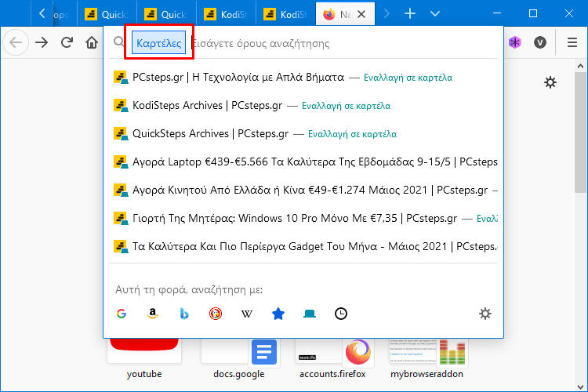Open a new tab with plus button
The image size is (588, 392).
tap(410, 14)
